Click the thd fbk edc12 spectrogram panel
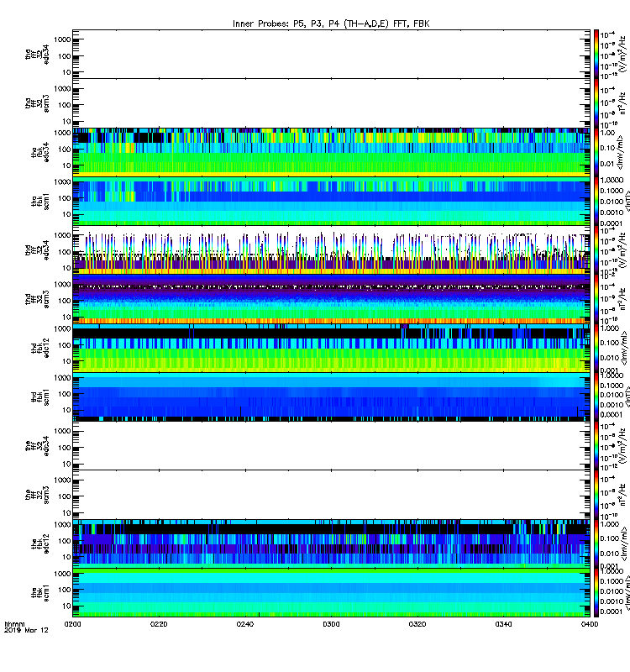630x672 pixels. [x=331, y=348]
